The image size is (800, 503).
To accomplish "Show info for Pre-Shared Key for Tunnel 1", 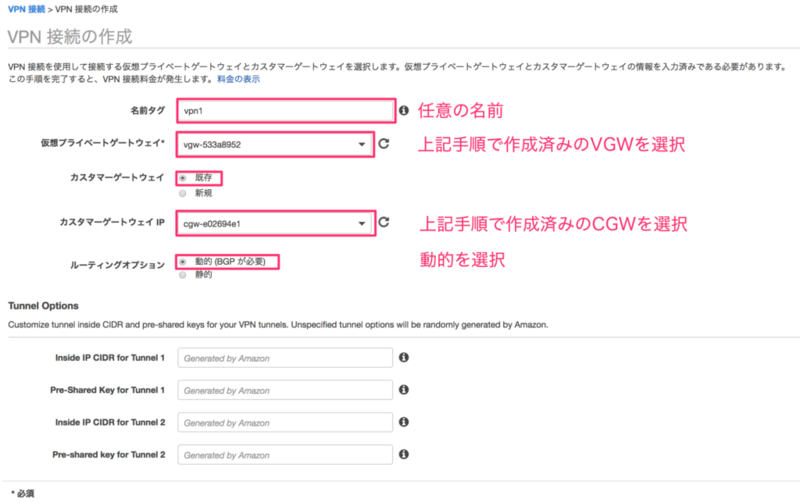I will pos(404,390).
